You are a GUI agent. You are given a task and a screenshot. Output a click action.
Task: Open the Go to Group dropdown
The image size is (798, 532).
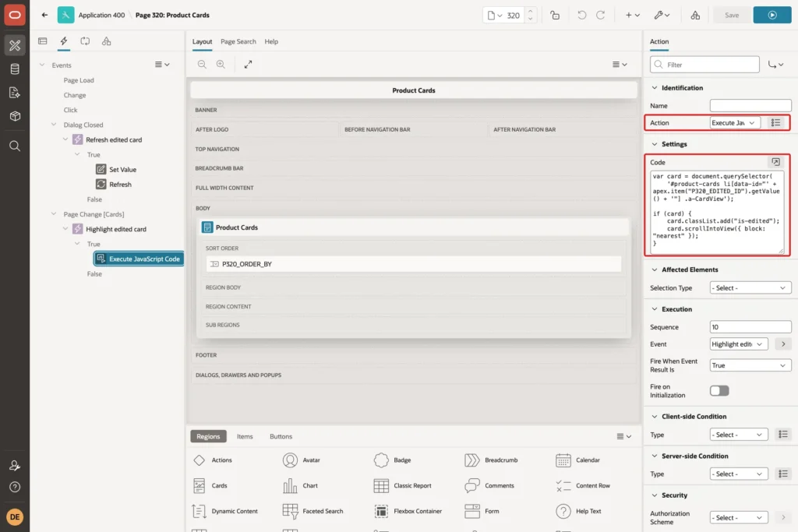775,65
